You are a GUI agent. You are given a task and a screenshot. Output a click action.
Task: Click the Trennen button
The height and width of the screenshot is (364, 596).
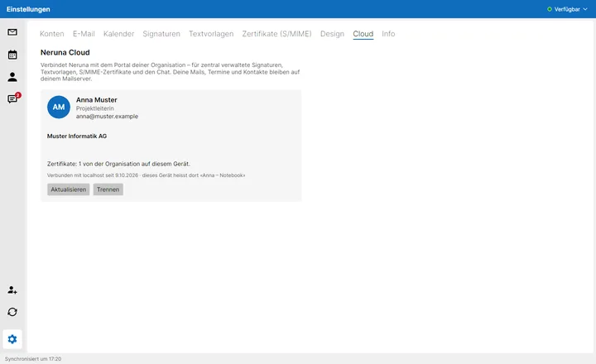tap(108, 189)
